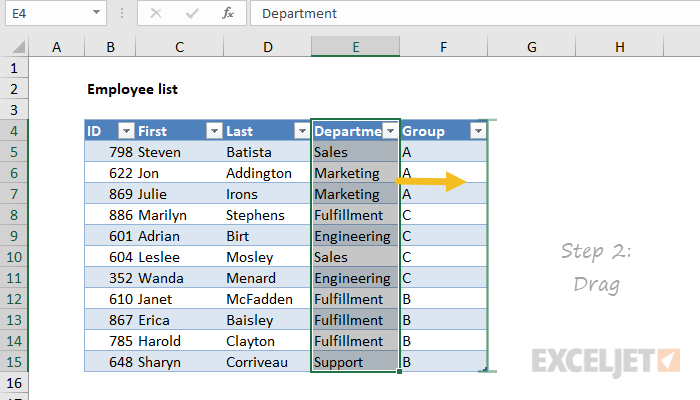Select row 9 header
This screenshot has height=400, width=700.
pos(14,236)
